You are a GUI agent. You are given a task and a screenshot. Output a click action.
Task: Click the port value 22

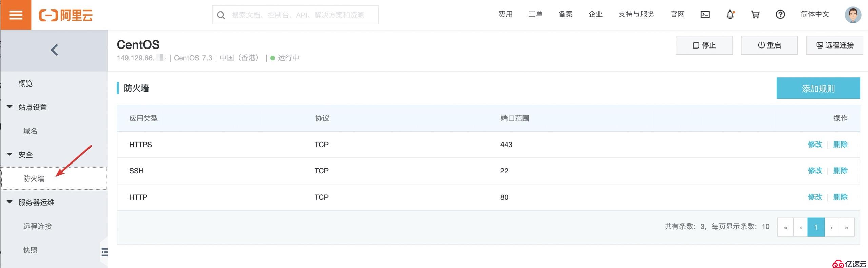504,171
